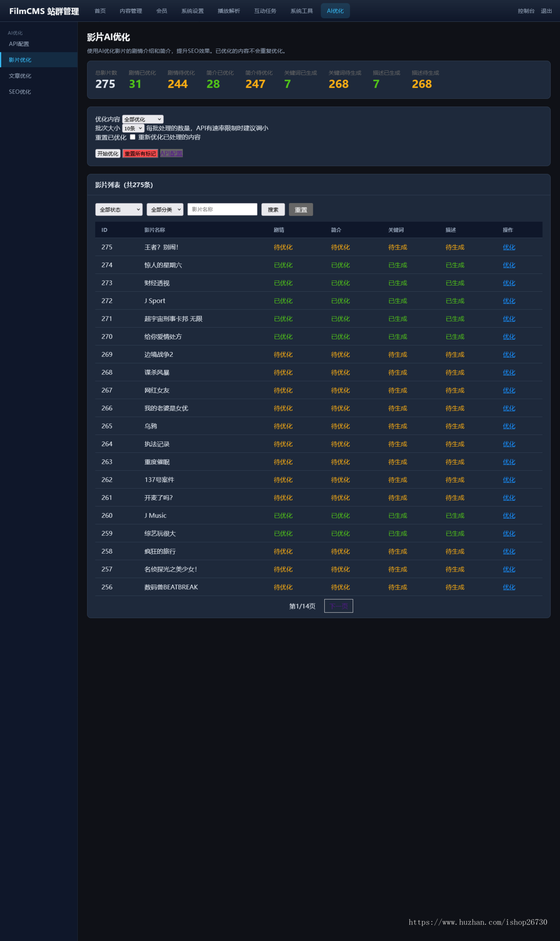Click 优化 link for 137号案件
This screenshot has height=941, width=560.
[x=509, y=480]
